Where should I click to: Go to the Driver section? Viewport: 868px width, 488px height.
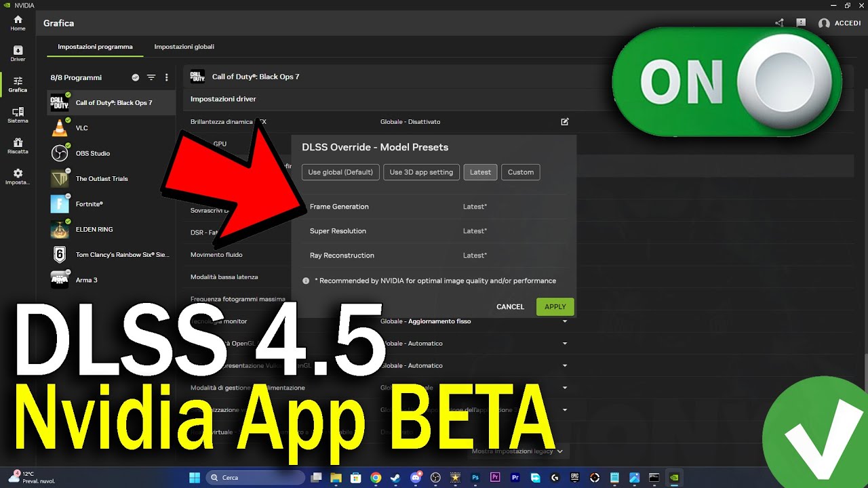(x=18, y=54)
